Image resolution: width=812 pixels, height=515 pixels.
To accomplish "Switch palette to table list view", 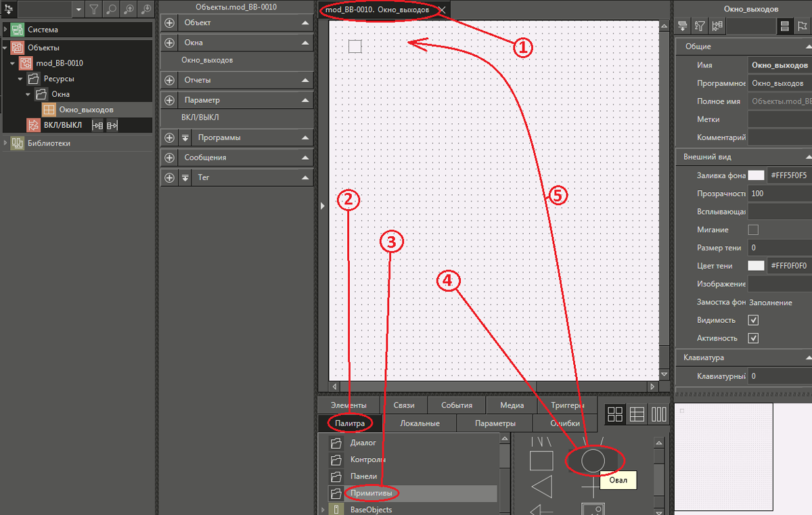I will point(637,414).
